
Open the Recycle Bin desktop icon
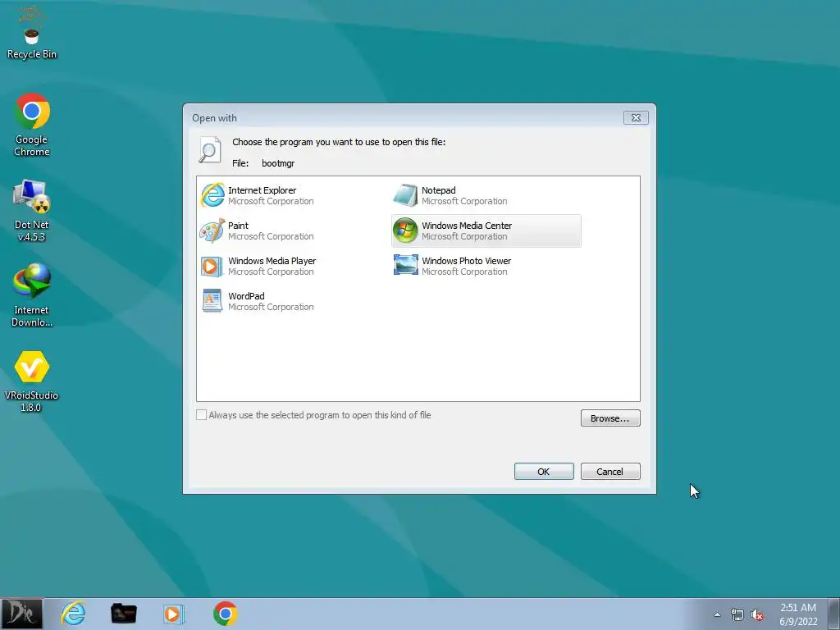[32, 33]
